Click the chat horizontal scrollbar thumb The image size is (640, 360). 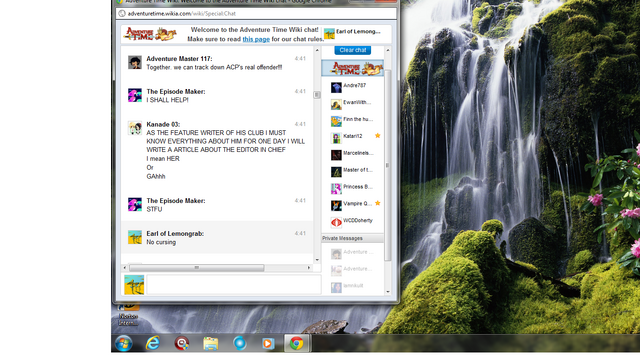point(197,268)
